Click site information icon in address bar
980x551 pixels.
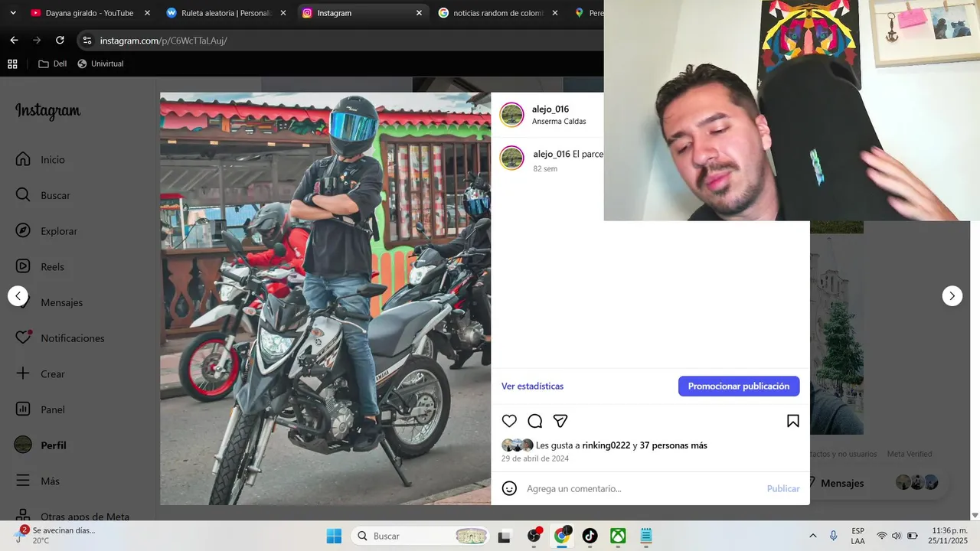pyautogui.click(x=87, y=40)
